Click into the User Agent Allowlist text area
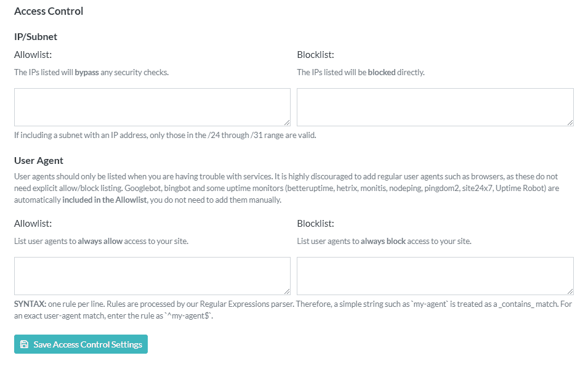This screenshot has width=588, height=366. 152,276
